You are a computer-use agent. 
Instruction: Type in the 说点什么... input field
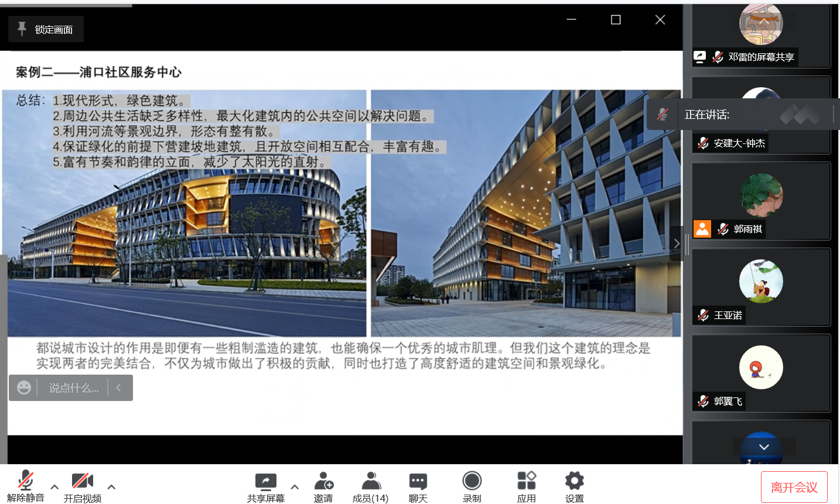click(73, 388)
